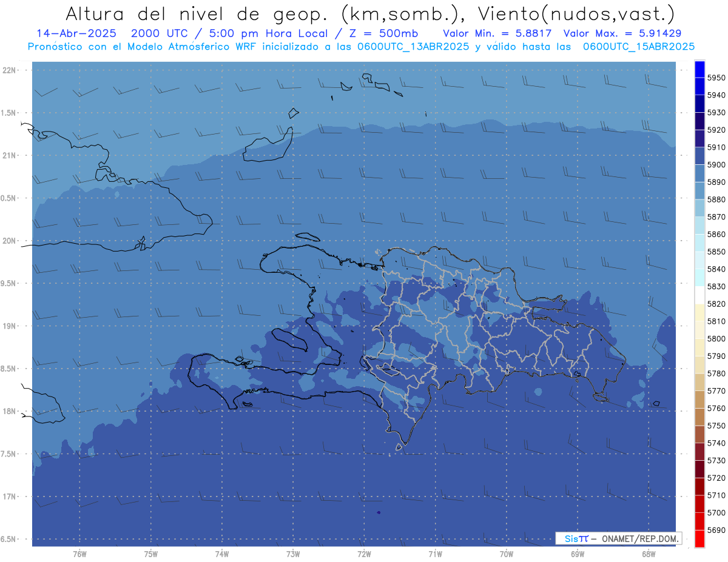This screenshot has height=562, width=728.
Task: Click the '71W' longitude label
Action: point(435,554)
